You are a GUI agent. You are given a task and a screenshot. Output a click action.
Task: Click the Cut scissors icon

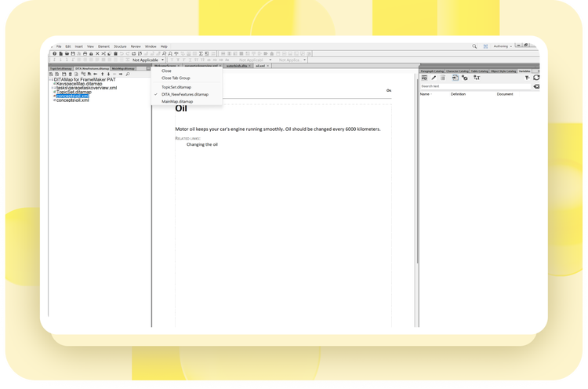click(103, 53)
